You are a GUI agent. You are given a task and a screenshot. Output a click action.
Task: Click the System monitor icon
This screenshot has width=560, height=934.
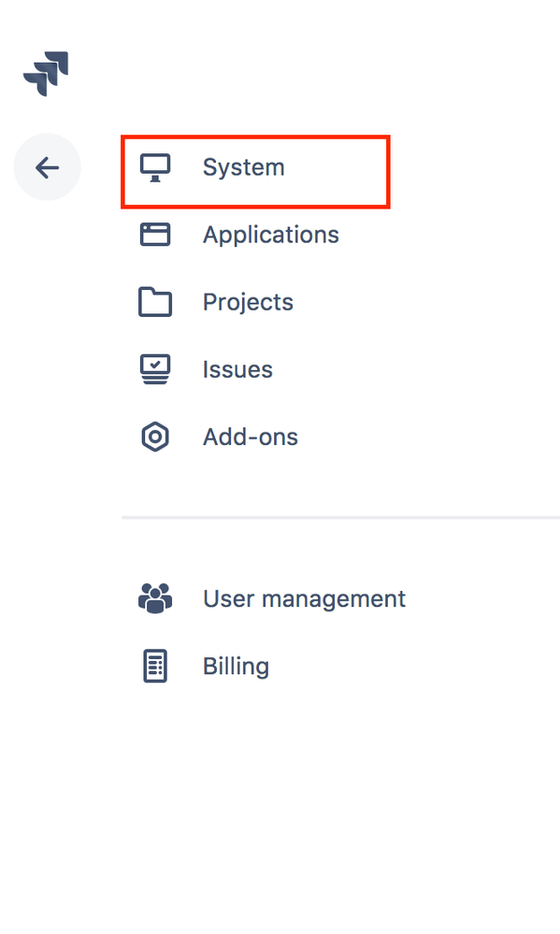point(155,167)
